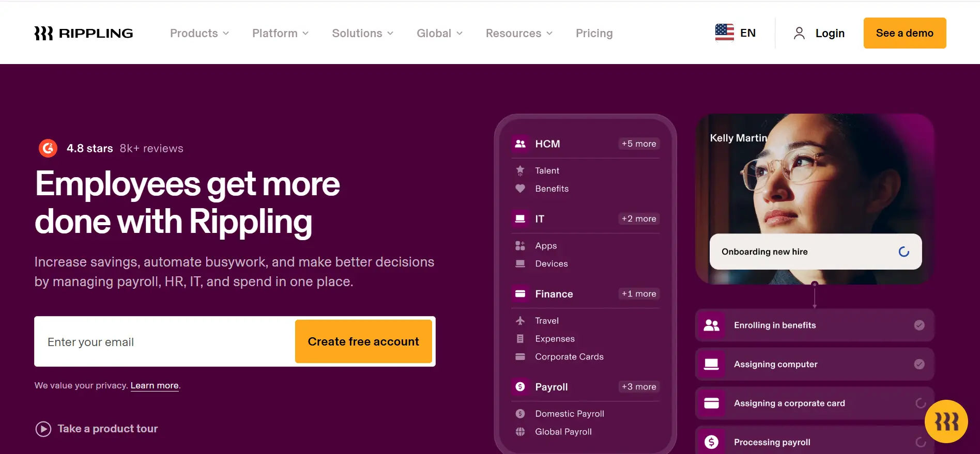Click the user profile icon beside Login
Viewport: 980px width, 454px height.
click(x=799, y=33)
